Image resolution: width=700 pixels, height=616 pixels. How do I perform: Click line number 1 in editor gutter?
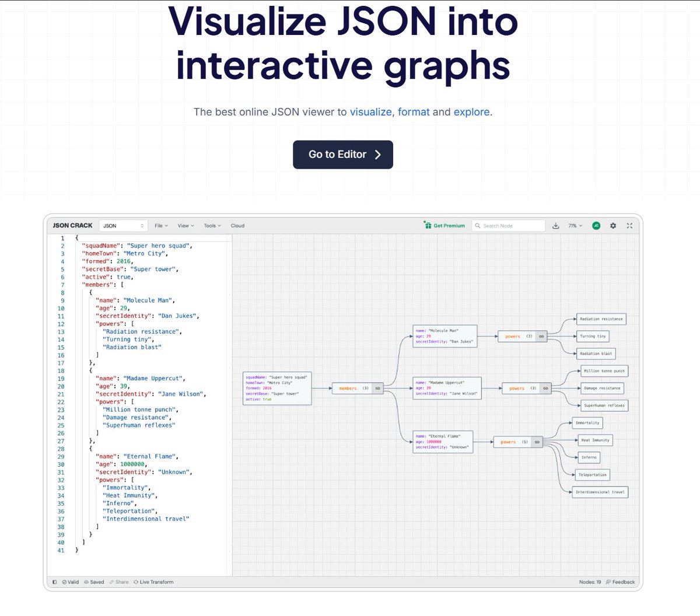(63, 238)
